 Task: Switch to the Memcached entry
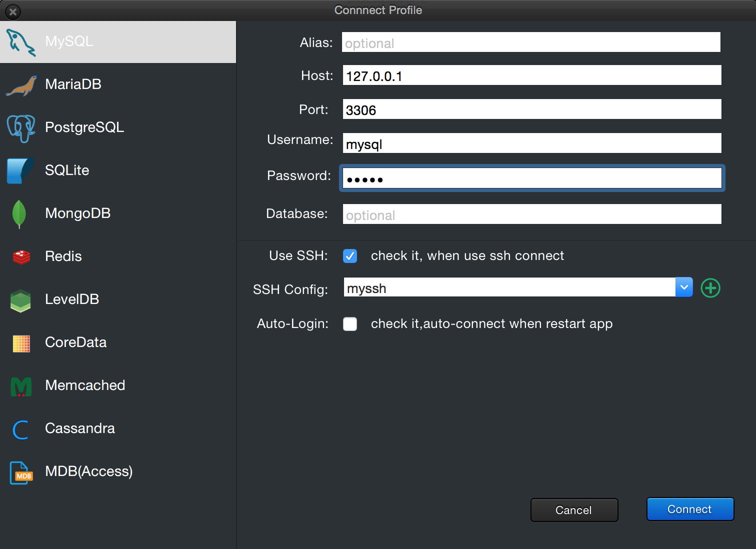(85, 385)
